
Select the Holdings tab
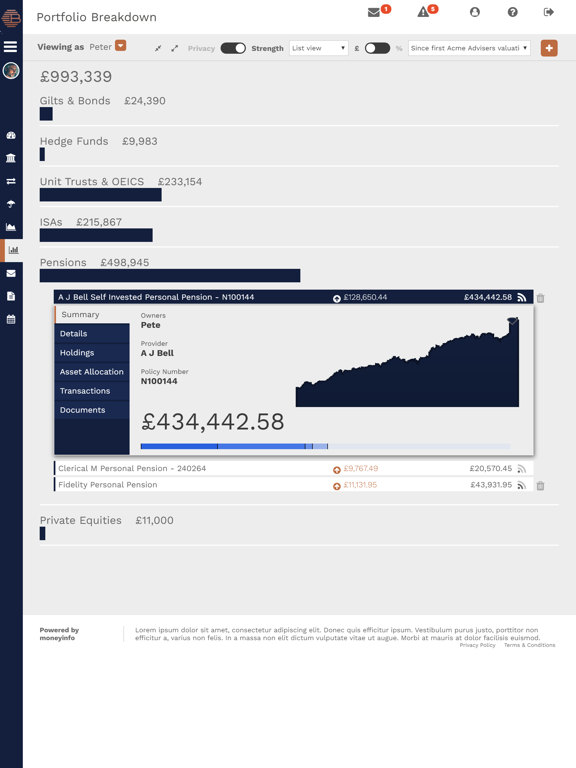(92, 353)
